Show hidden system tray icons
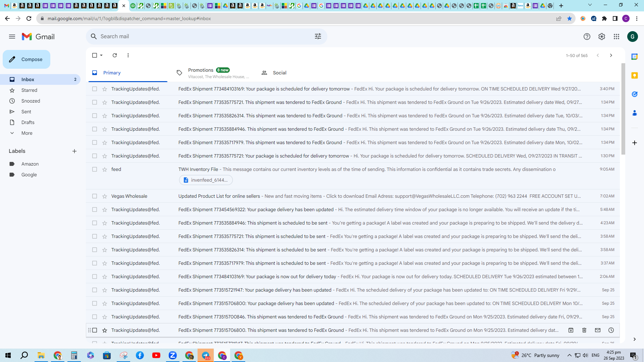 [x=569, y=355]
